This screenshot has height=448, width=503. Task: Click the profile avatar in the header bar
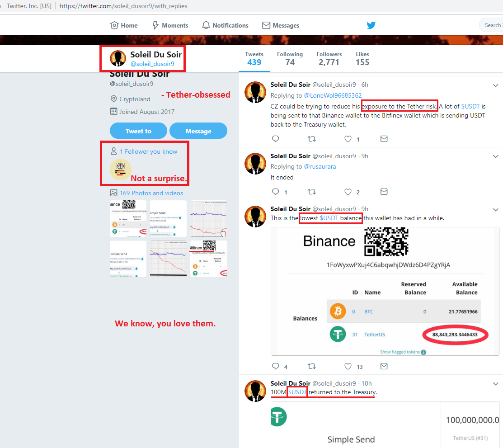[x=118, y=58]
